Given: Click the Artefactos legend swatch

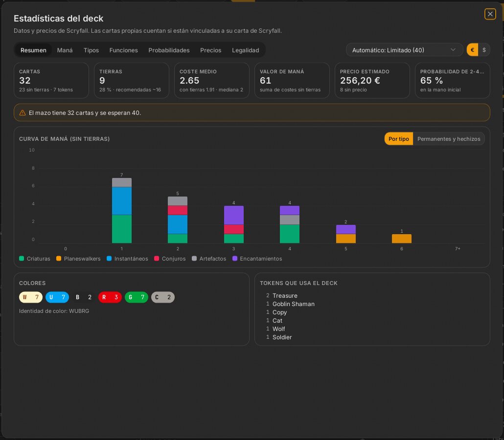Looking at the screenshot, I should 194,259.
